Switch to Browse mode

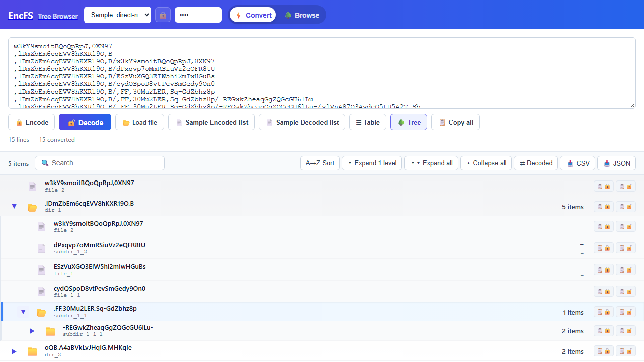point(301,15)
